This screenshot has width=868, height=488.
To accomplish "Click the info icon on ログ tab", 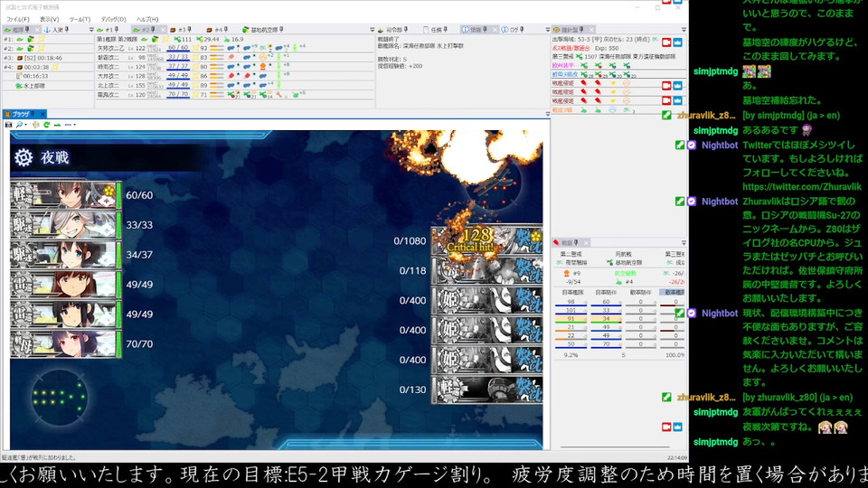I will click(505, 29).
